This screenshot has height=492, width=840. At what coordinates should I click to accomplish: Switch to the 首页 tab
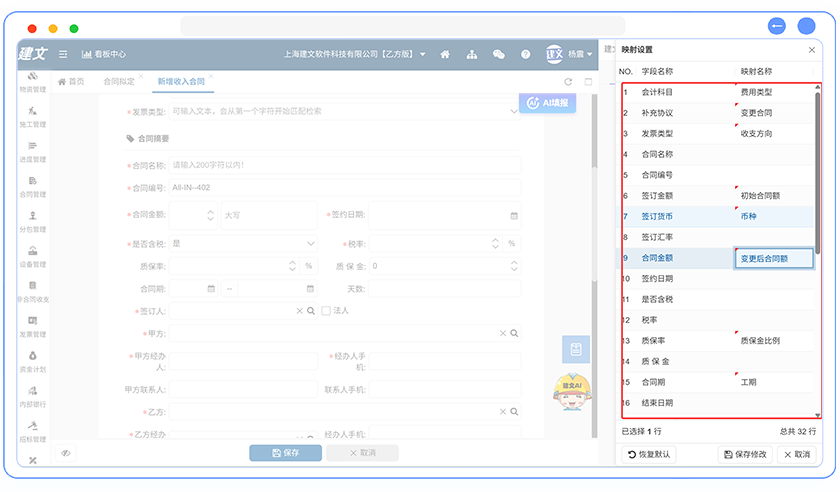71,82
